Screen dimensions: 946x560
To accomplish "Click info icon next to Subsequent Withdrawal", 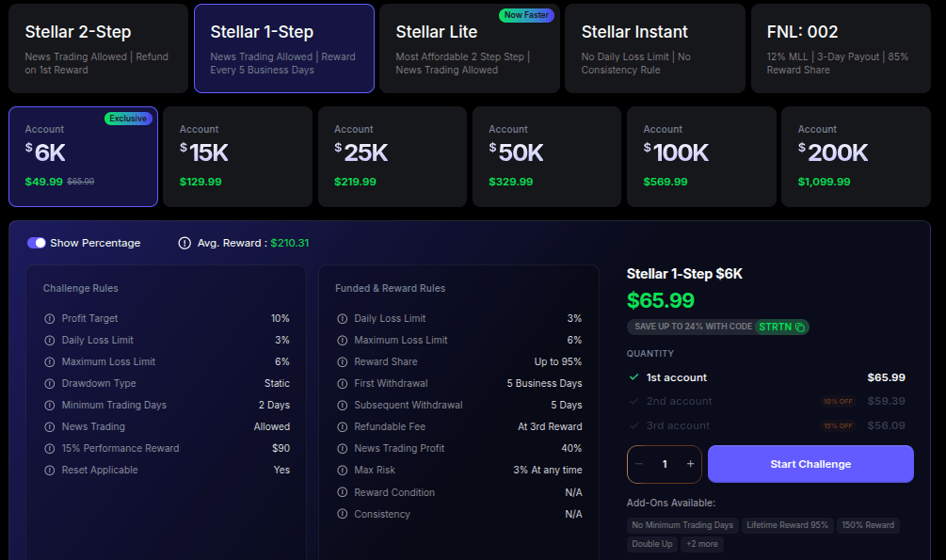I will click(x=342, y=406).
